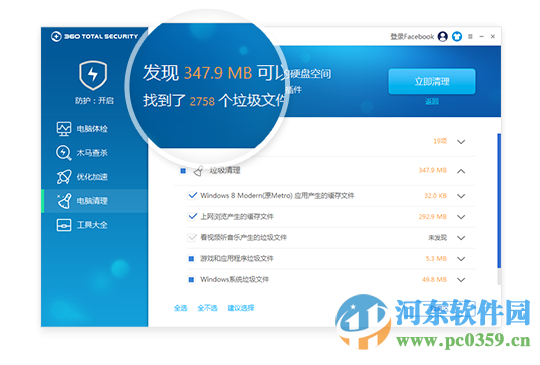Toggle 游戏和应用程序垃圾文件 checkbox
Viewport: 540px width, 365px height.
[x=191, y=259]
